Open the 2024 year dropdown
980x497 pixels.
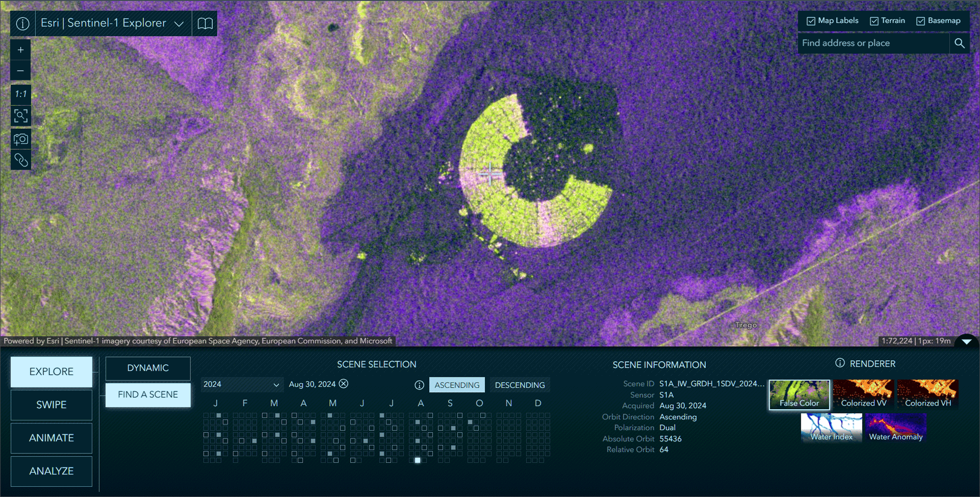click(x=242, y=384)
